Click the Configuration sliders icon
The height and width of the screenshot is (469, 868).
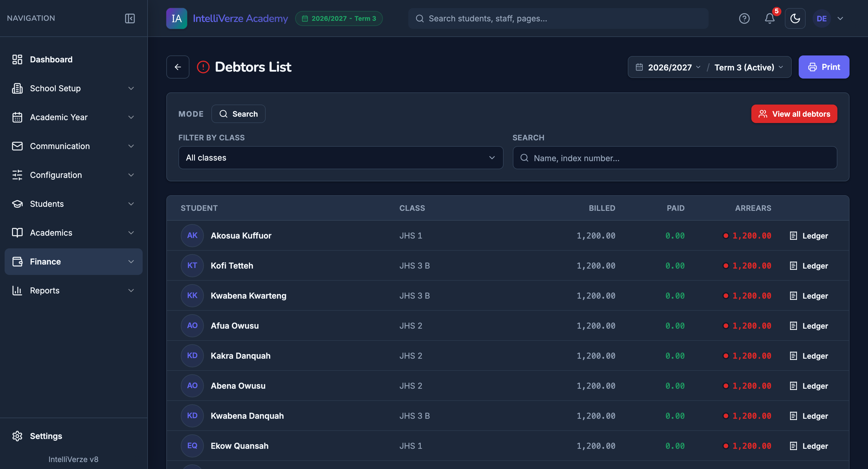click(x=17, y=175)
